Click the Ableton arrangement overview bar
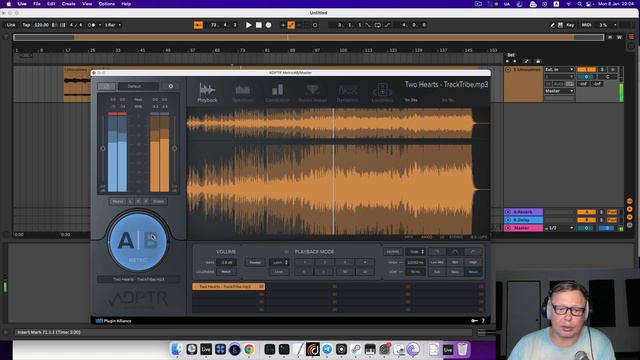 (x=309, y=37)
